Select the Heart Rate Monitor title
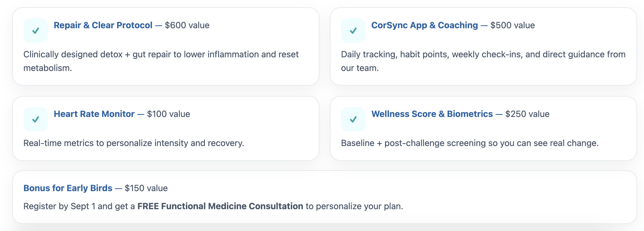 [94, 114]
